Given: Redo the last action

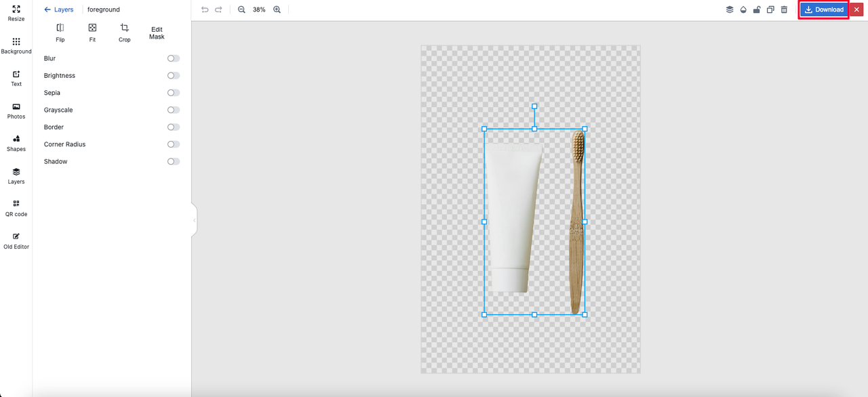Looking at the screenshot, I should pos(218,9).
